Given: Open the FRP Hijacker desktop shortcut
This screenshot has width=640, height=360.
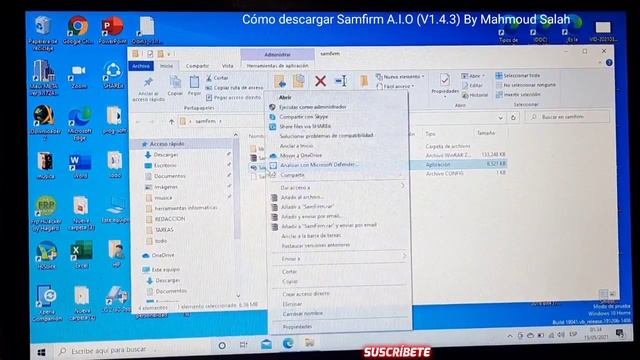Looking at the screenshot, I should [46, 214].
